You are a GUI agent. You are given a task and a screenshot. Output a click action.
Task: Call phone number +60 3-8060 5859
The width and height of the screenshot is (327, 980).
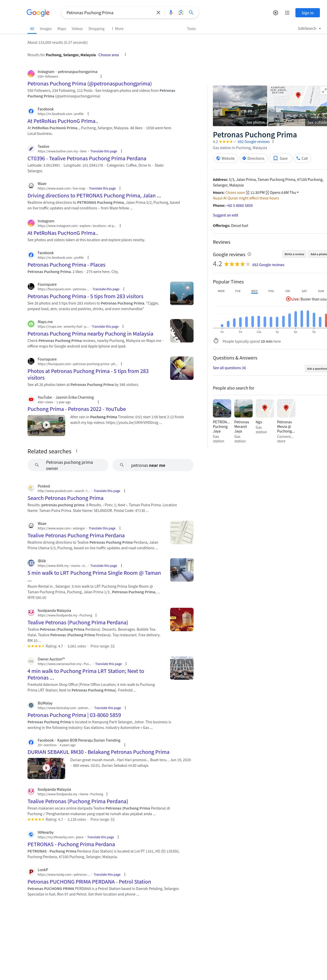239,206
